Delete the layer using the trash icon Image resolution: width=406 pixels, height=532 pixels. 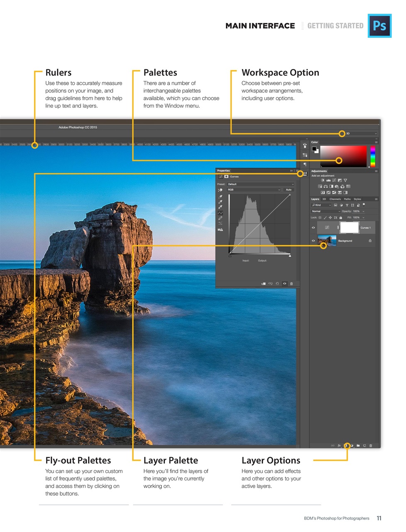(x=371, y=446)
